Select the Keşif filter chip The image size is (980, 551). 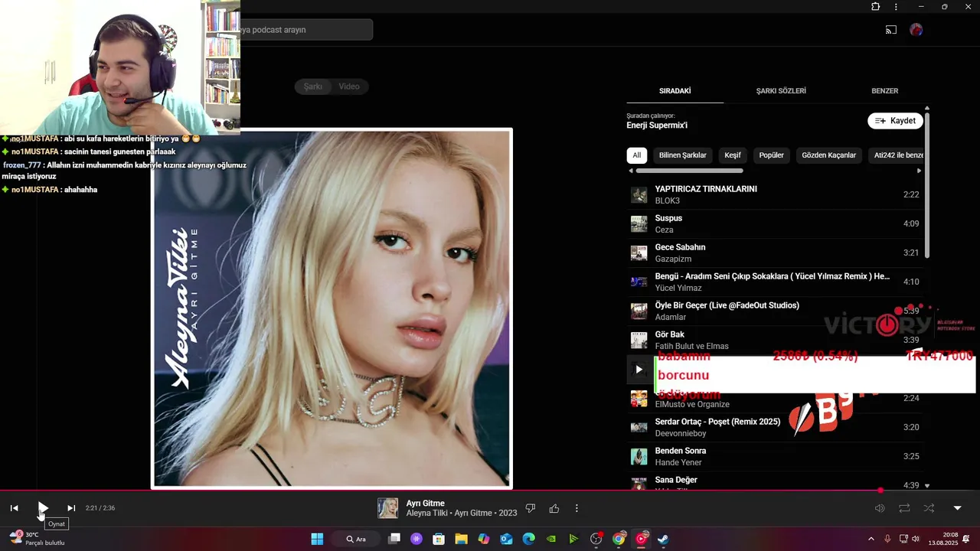733,155
